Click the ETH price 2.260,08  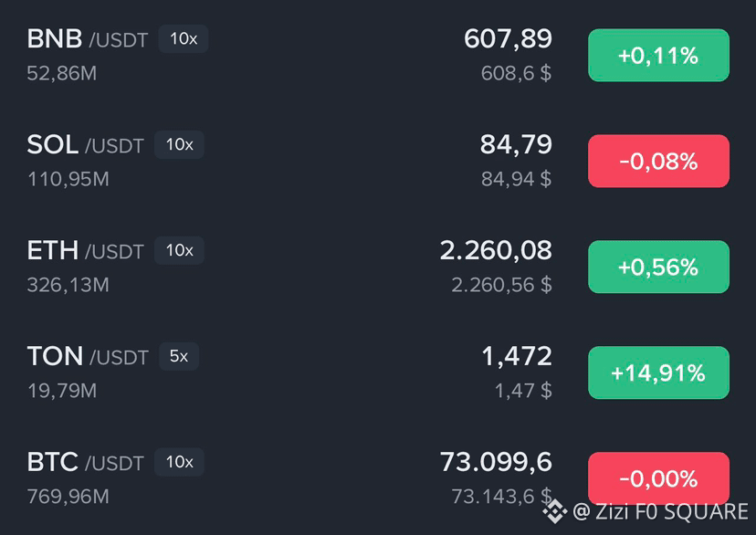coord(496,250)
